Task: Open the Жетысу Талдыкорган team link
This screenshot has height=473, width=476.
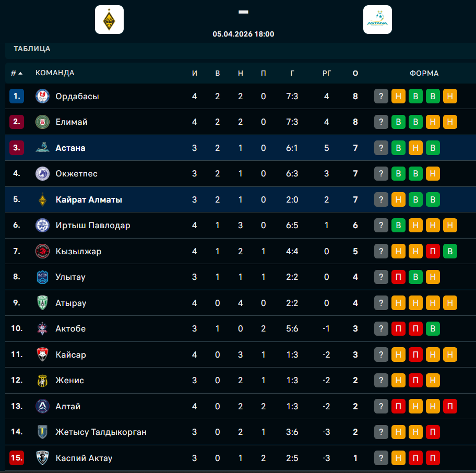Action: 101,432
